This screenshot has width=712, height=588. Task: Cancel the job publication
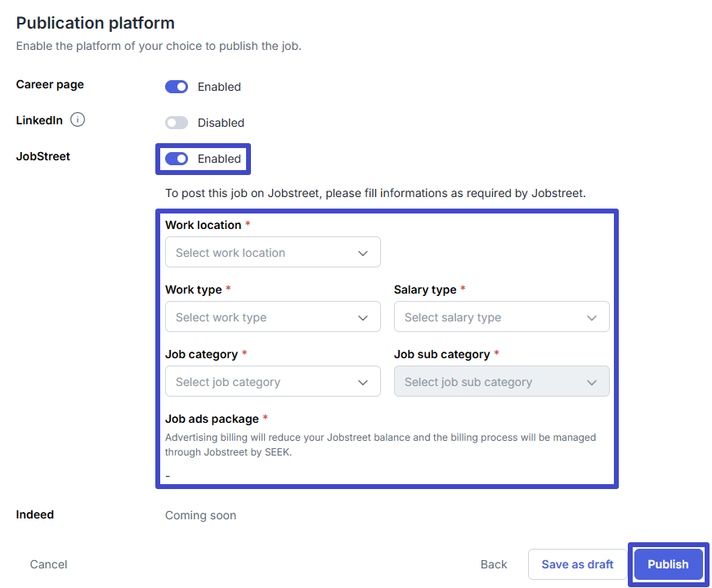point(48,564)
